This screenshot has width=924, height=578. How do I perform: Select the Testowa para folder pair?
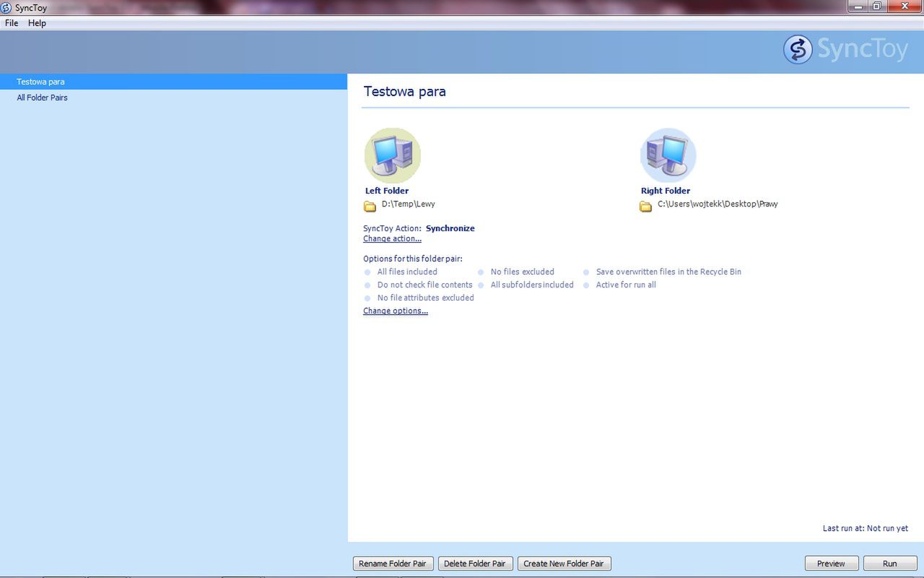[173, 82]
